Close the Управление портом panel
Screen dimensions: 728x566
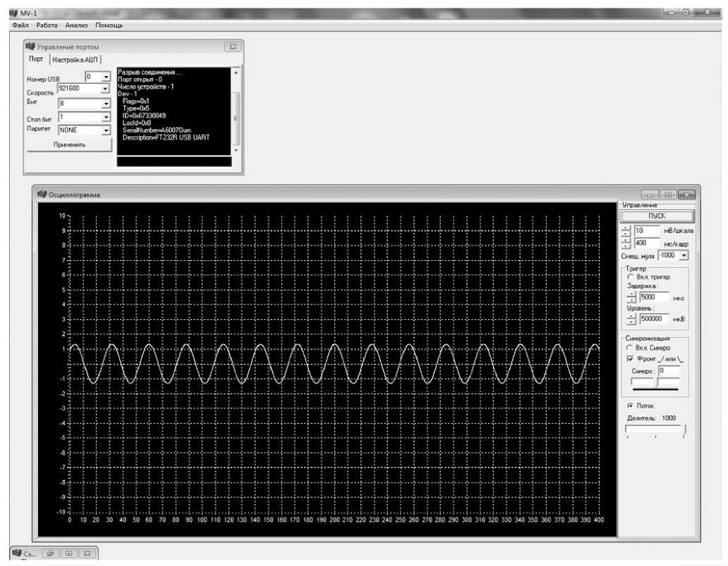click(233, 47)
